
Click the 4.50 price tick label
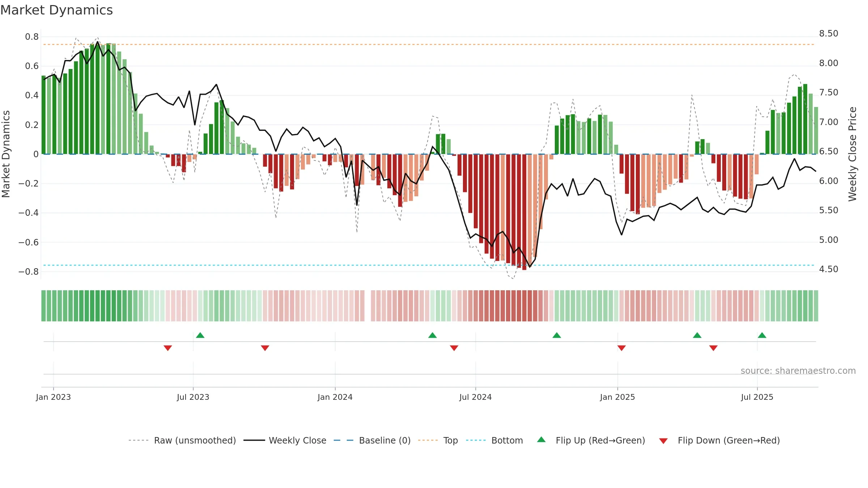pos(829,269)
